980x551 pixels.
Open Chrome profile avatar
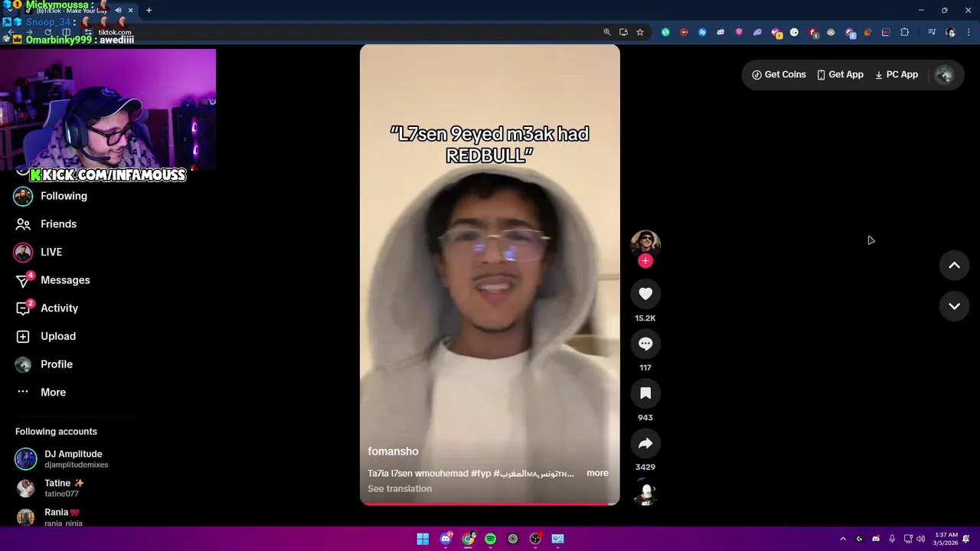click(x=950, y=32)
